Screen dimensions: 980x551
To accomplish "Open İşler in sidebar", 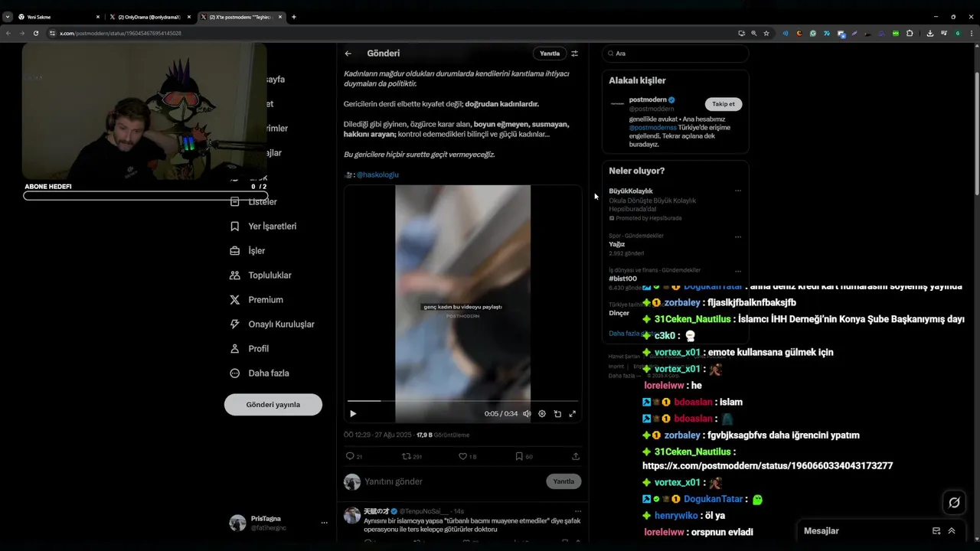I will pyautogui.click(x=247, y=251).
